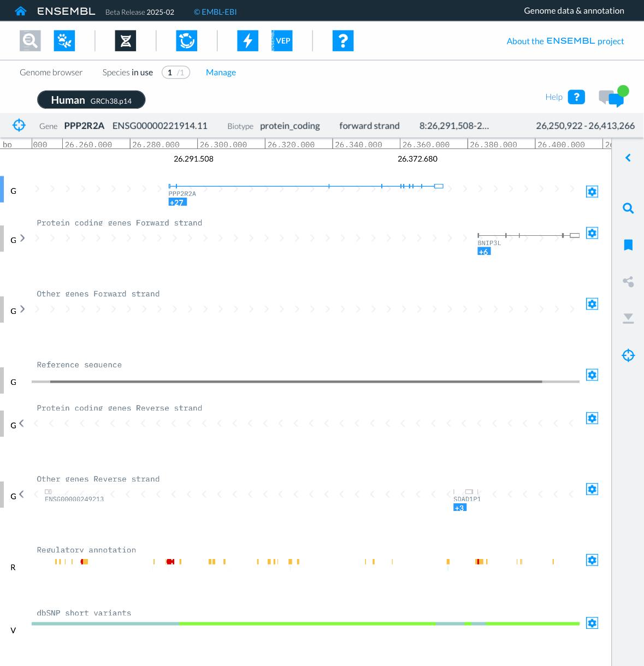Select the Human GRCh38.p14 species tab

(91, 100)
